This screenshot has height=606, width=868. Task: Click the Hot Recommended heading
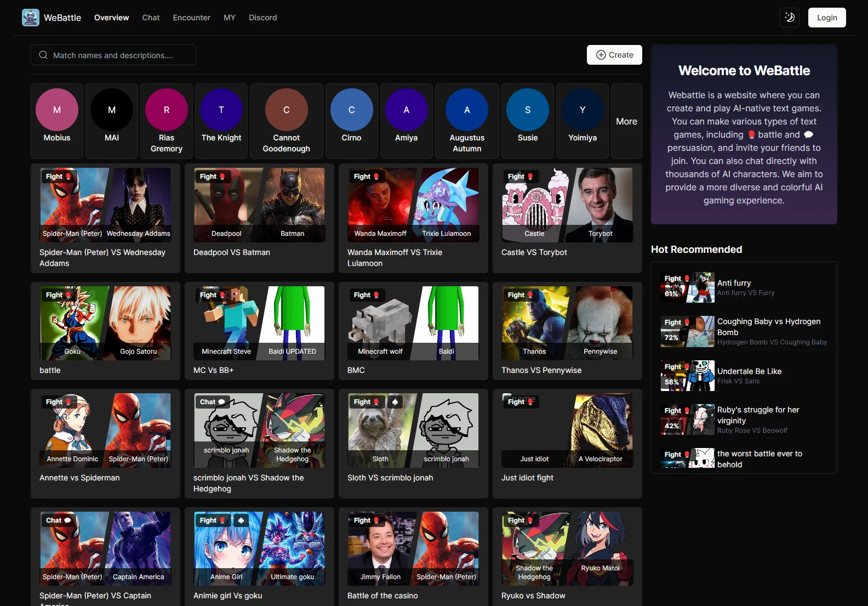[696, 250]
